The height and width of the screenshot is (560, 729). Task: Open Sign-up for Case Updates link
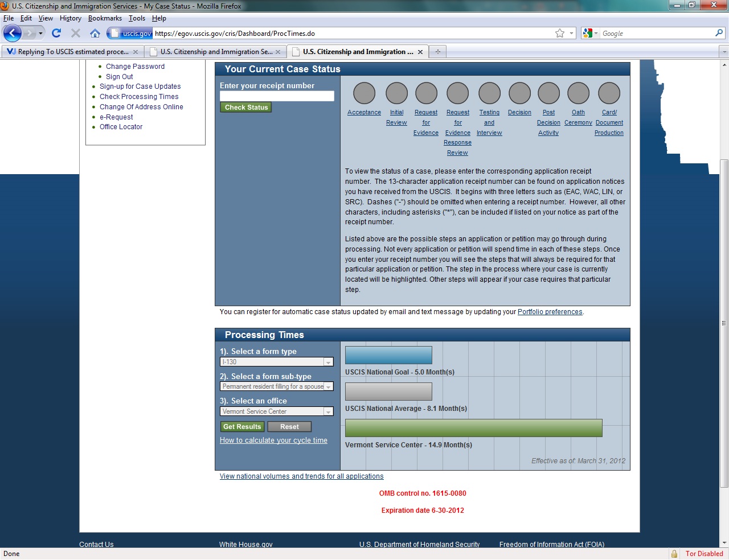coord(140,87)
